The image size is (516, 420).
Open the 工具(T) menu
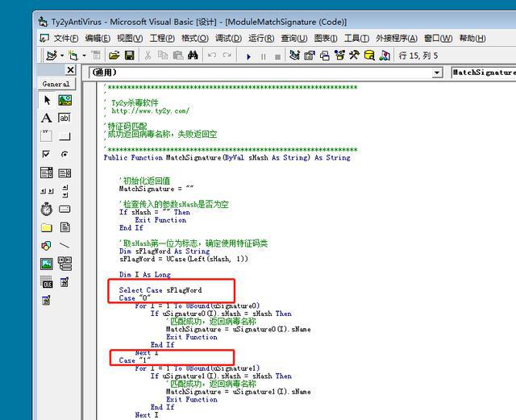pyautogui.click(x=356, y=38)
